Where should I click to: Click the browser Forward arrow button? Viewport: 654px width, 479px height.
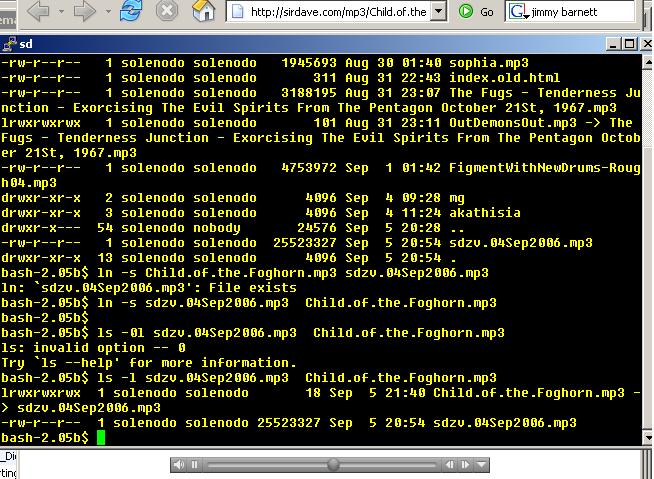(x=82, y=11)
